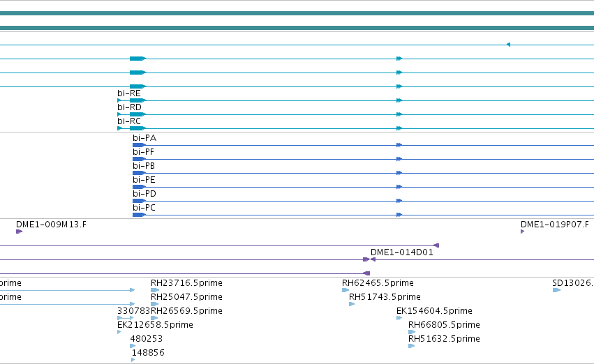Select the bi-PA protein label
Viewport: 594px width, 364px height.
click(x=144, y=138)
